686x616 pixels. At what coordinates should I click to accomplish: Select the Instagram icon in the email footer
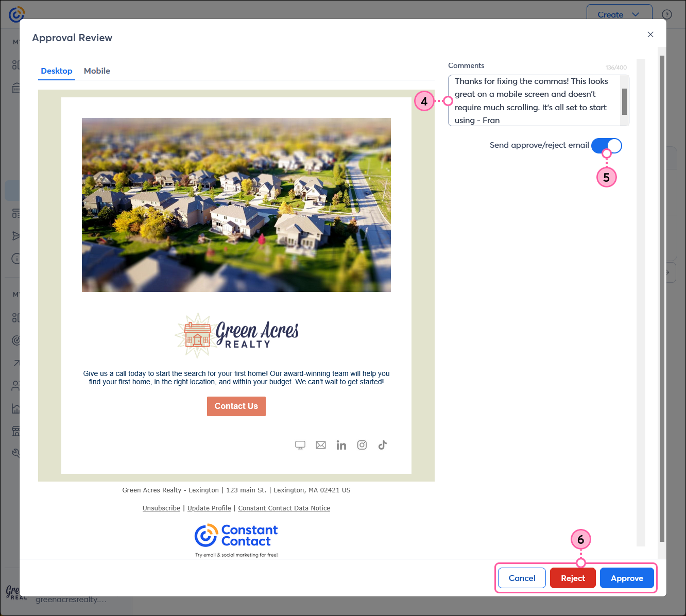[362, 444]
